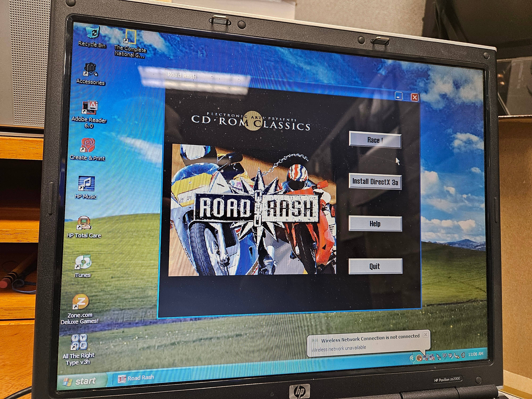The height and width of the screenshot is (399, 532).
Task: Click the Install DirectX 3a button
Action: click(x=375, y=182)
